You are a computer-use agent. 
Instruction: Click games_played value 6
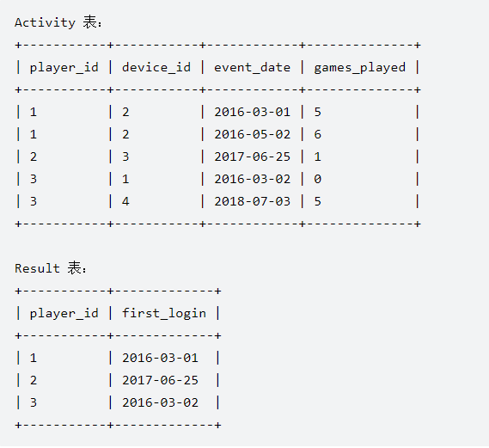(317, 134)
